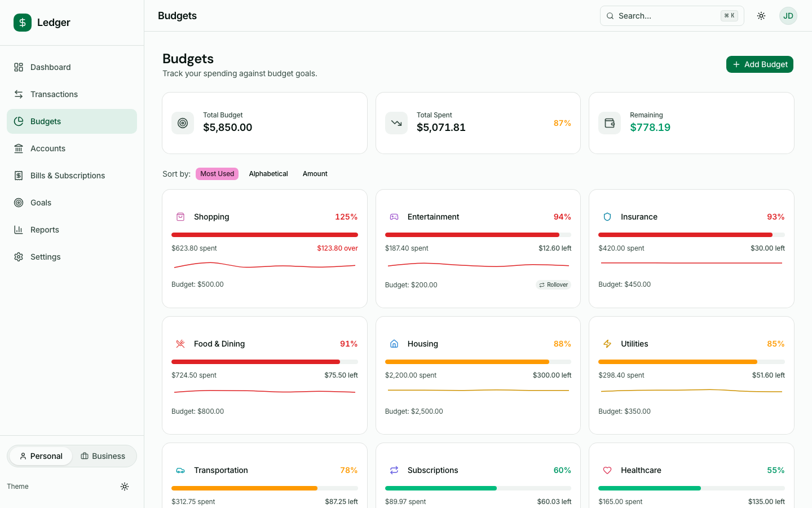Screen dimensions: 812x508
Task: Click the Accounts bank icon
Action: coord(19,148)
